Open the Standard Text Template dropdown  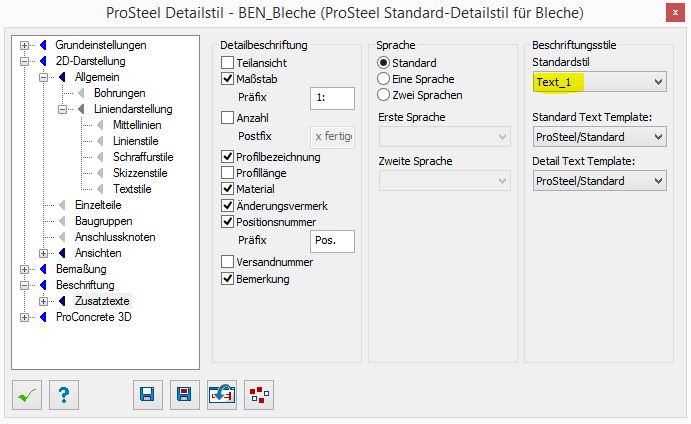599,137
